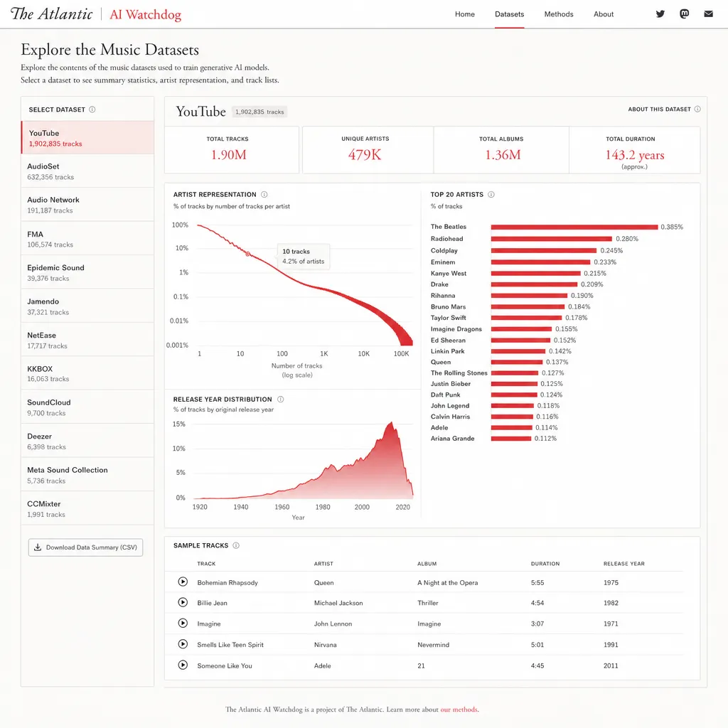Click the Total Duration 143.2 years card
Viewport: 728px width, 728px height.
(635, 150)
